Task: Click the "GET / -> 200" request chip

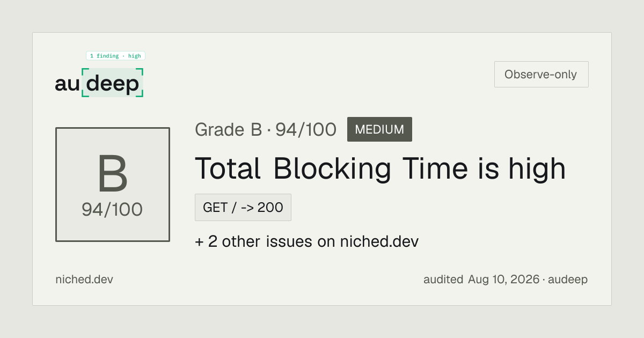Action: (x=243, y=207)
